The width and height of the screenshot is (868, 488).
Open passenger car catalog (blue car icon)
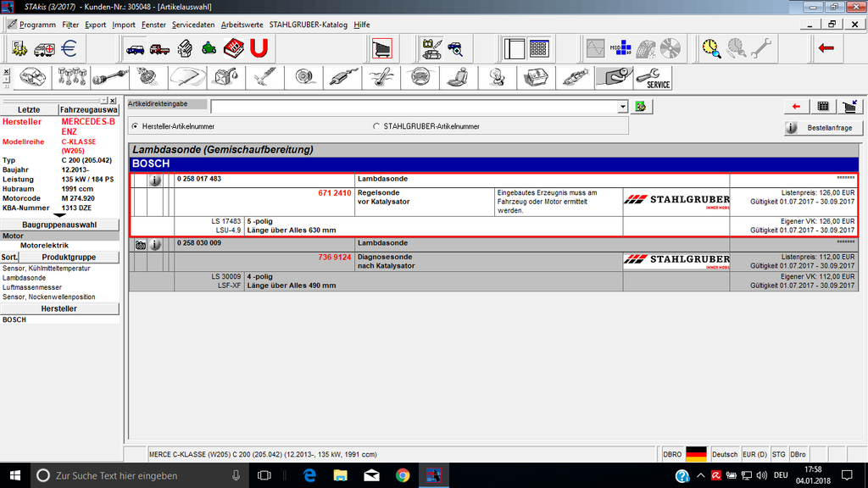[135, 48]
